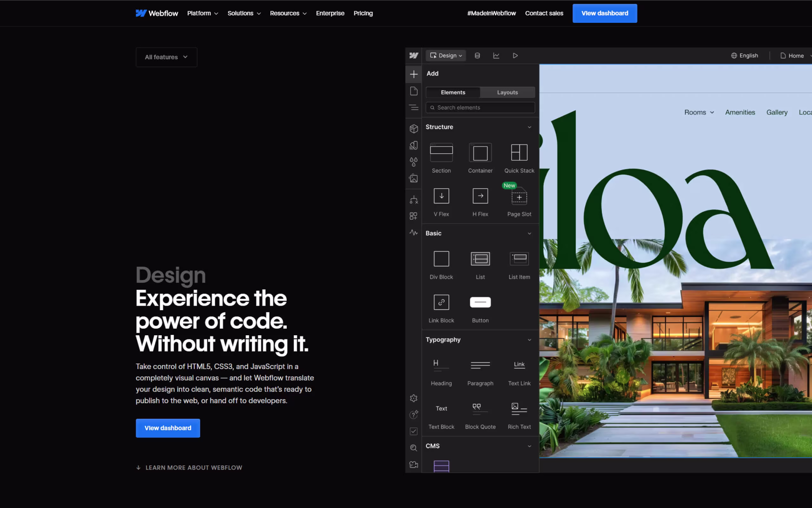Open the All features dropdown
Image resolution: width=812 pixels, height=508 pixels.
[x=167, y=57]
